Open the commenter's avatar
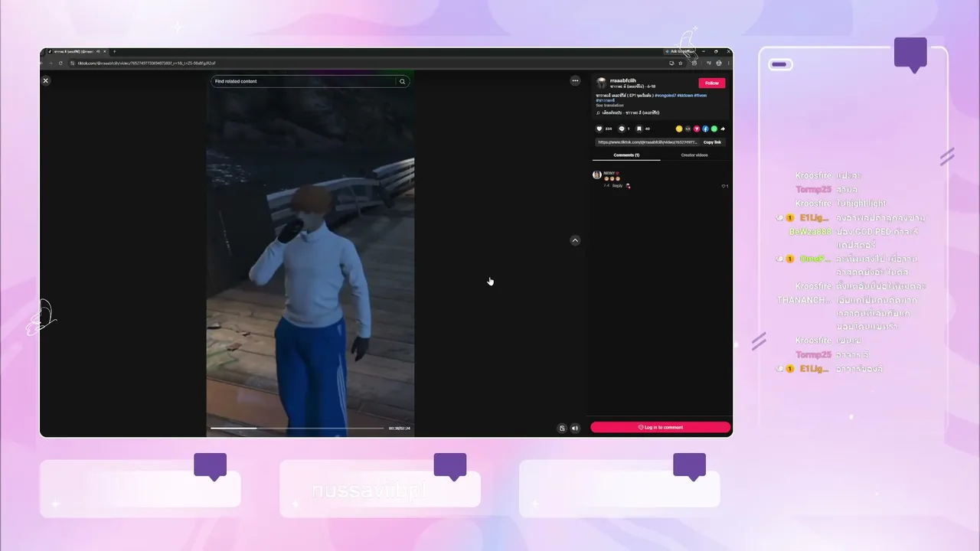Image resolution: width=980 pixels, height=551 pixels. coord(597,175)
